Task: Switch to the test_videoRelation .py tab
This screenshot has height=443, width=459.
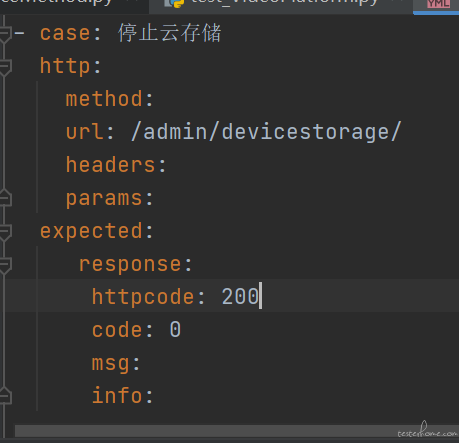Action: click(281, 4)
